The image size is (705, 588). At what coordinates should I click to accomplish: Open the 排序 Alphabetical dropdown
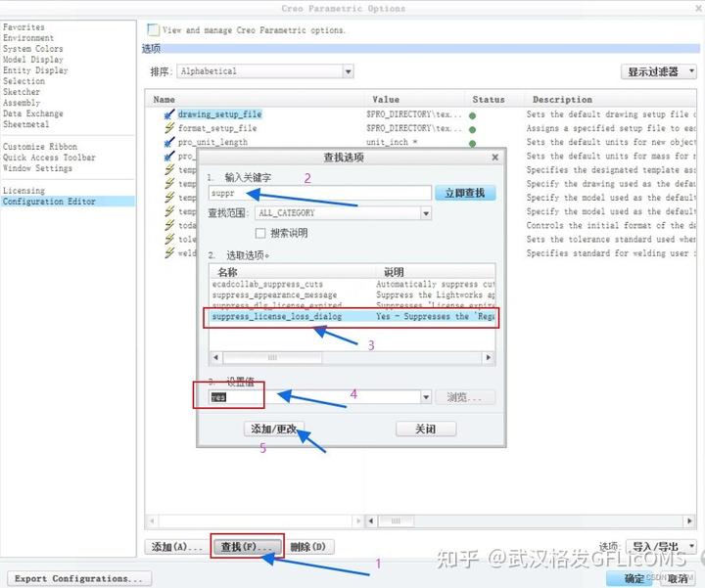348,71
